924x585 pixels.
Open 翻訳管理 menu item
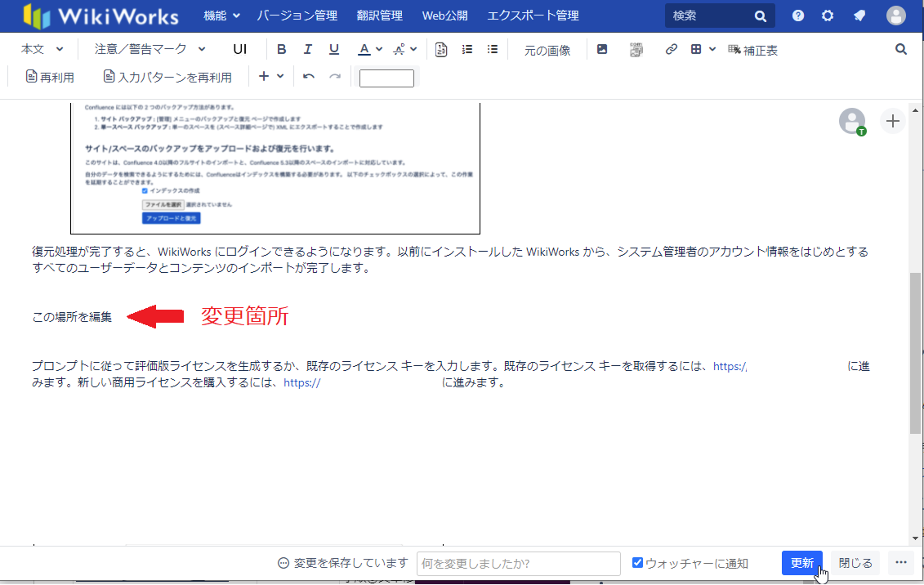pos(380,16)
